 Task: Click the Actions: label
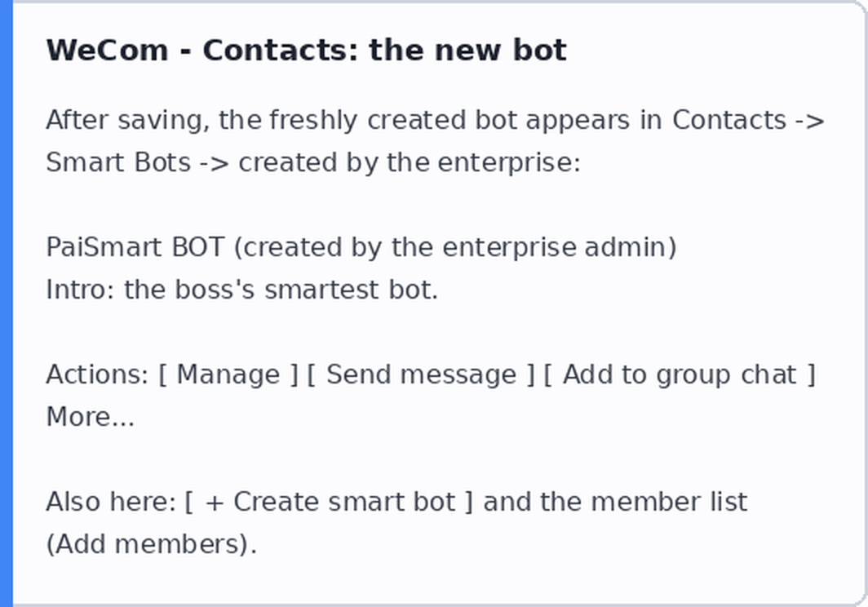point(97,375)
